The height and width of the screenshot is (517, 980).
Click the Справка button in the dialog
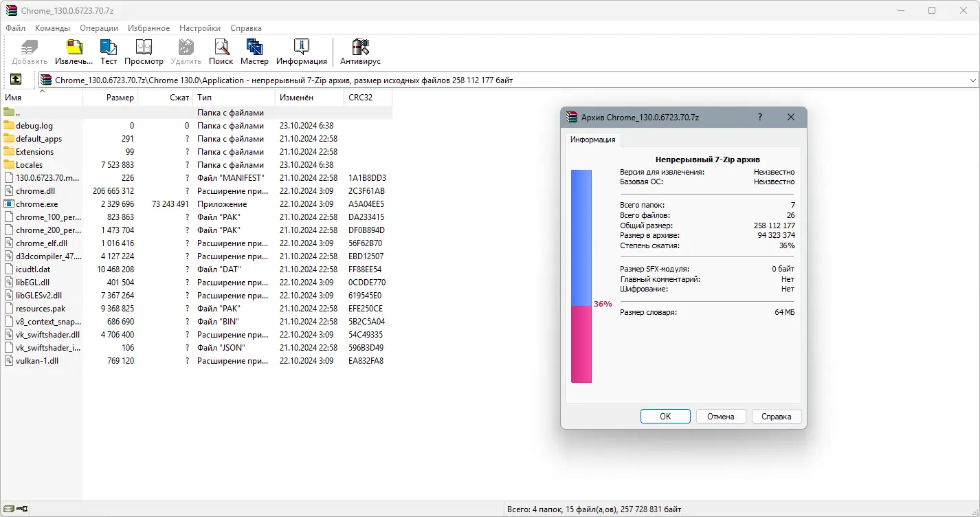click(777, 416)
